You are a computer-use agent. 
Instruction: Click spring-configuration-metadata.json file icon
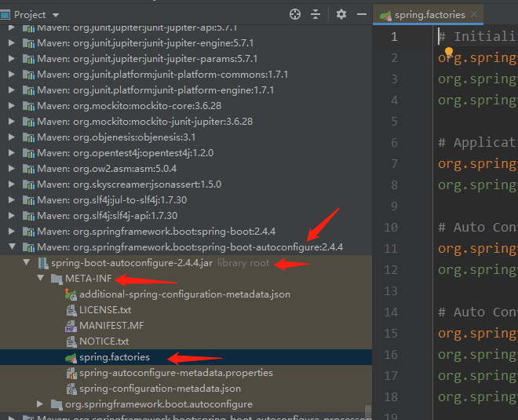71,389
